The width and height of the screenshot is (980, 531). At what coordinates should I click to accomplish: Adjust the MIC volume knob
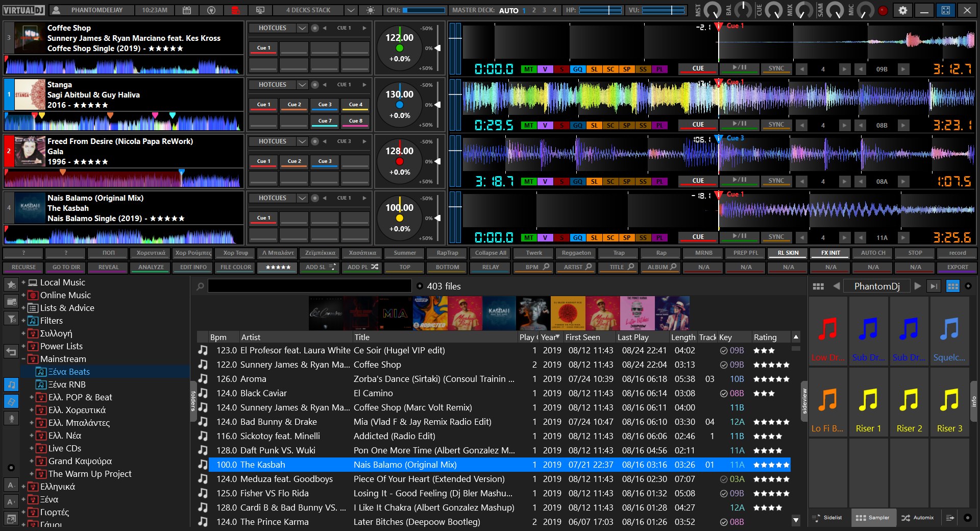[x=865, y=10]
